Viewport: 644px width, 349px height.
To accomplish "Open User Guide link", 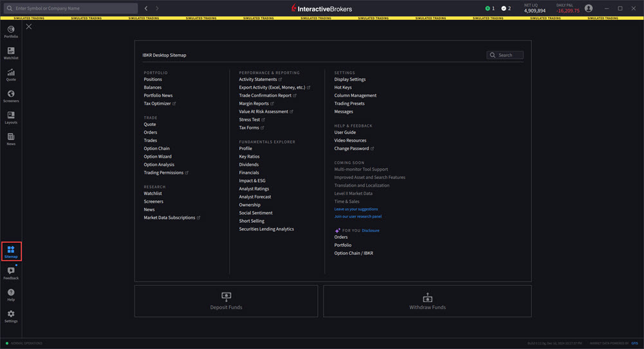I will (345, 133).
